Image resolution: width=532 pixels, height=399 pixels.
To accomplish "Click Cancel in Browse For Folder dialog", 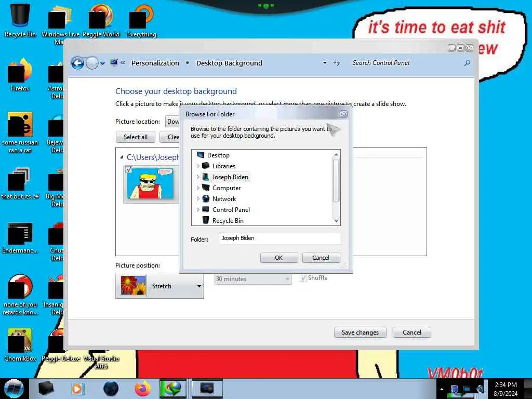I will coord(321,258).
